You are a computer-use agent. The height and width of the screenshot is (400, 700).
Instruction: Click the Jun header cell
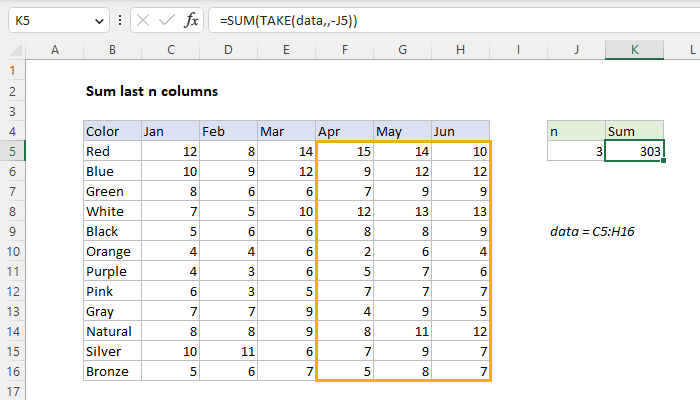click(461, 131)
